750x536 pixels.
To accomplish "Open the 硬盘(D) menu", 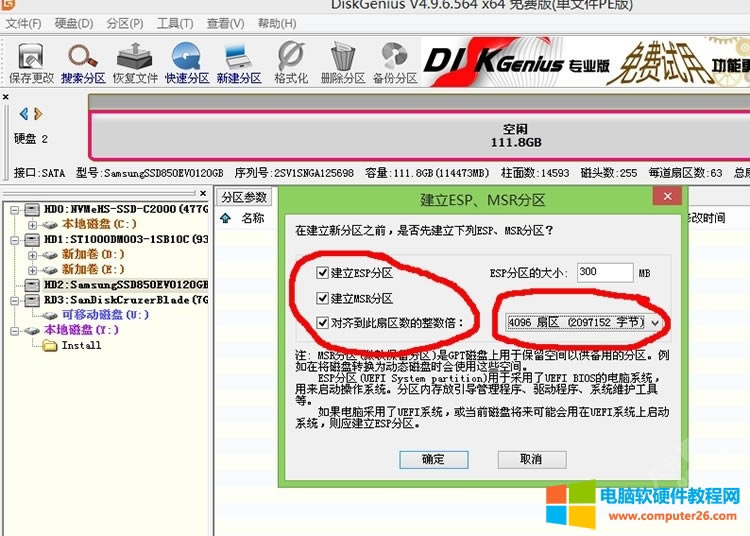I will 73,23.
